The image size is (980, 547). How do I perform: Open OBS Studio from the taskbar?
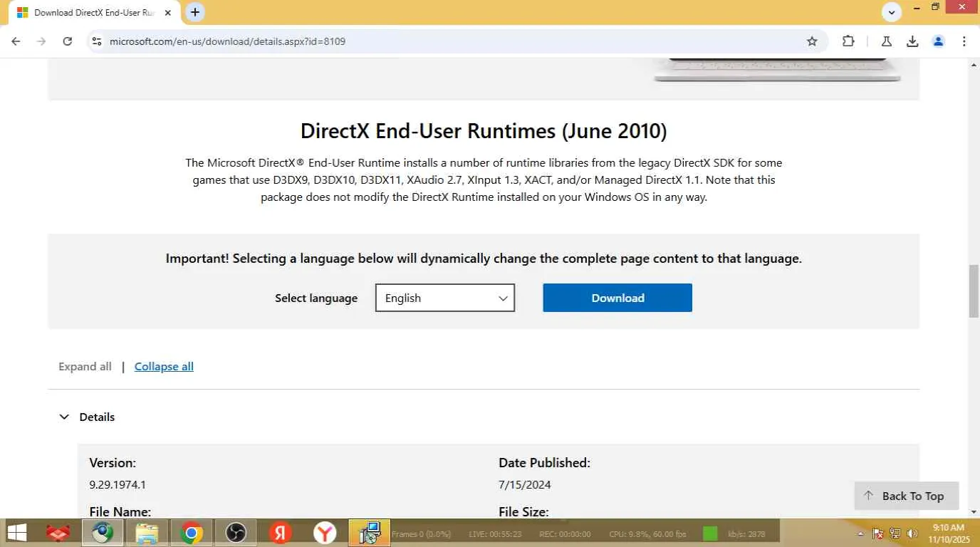235,533
